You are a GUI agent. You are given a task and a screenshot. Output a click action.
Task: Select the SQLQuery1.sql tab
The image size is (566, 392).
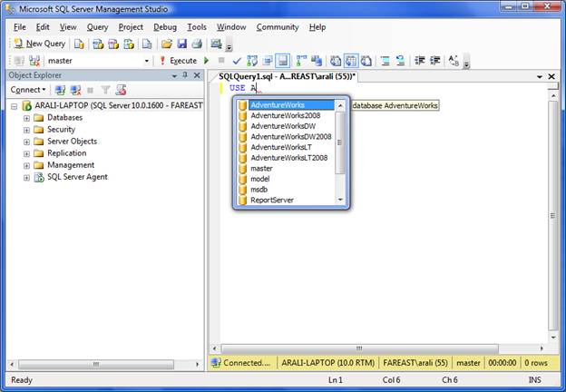[287, 76]
